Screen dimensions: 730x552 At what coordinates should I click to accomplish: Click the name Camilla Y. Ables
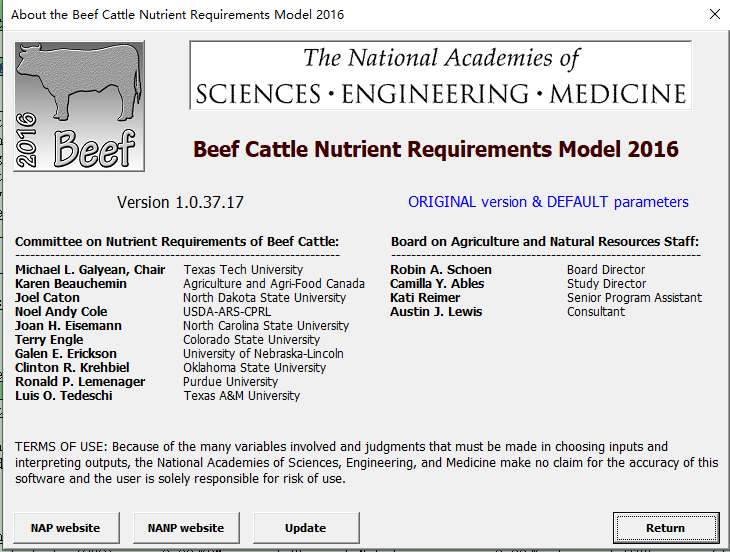tap(437, 284)
